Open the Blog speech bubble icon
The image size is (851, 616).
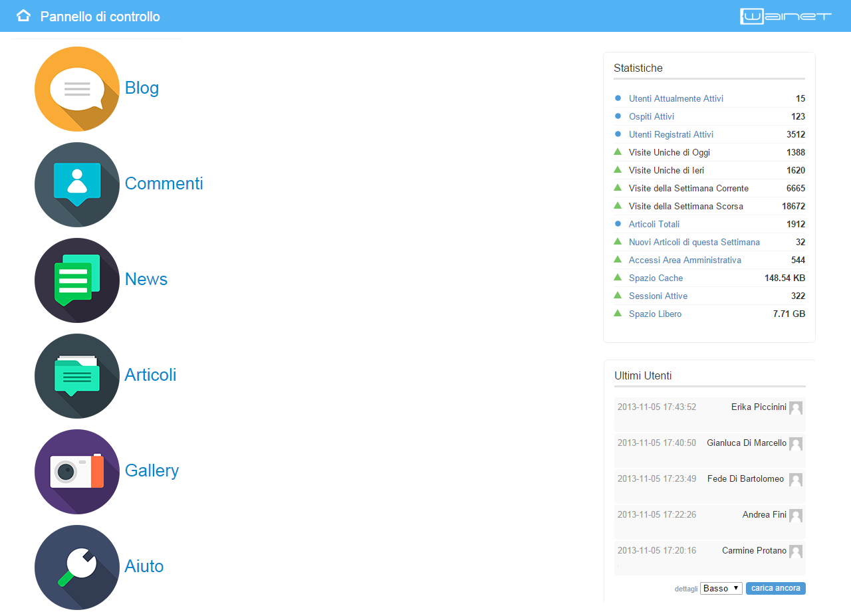[77, 89]
